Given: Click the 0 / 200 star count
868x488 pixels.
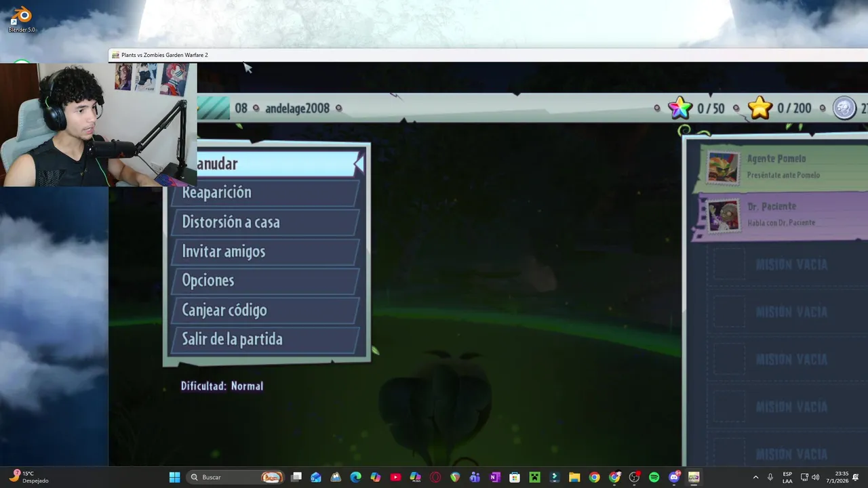Looking at the screenshot, I should (x=794, y=108).
